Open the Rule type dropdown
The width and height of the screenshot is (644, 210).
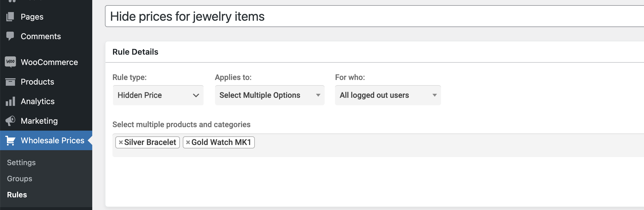coord(158,95)
